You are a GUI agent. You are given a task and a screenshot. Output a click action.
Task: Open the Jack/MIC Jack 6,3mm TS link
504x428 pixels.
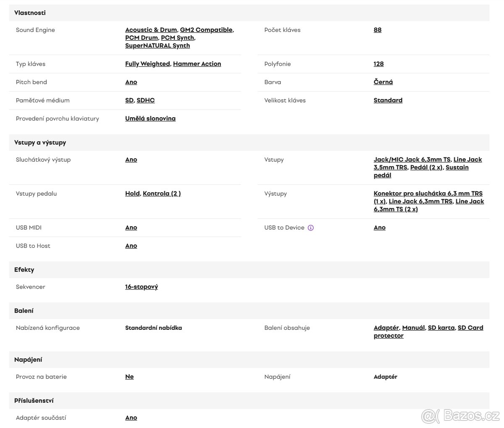pos(412,160)
